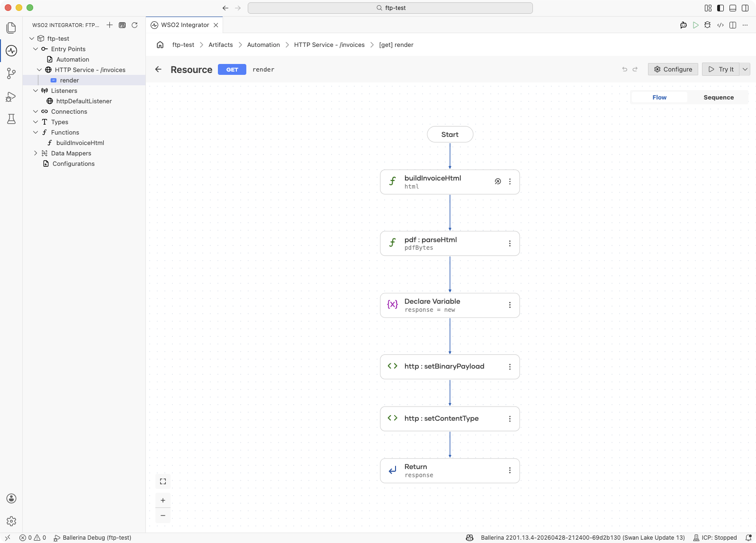Viewport: 756px width, 543px height.
Task: Collapse Types section
Action: 36,122
